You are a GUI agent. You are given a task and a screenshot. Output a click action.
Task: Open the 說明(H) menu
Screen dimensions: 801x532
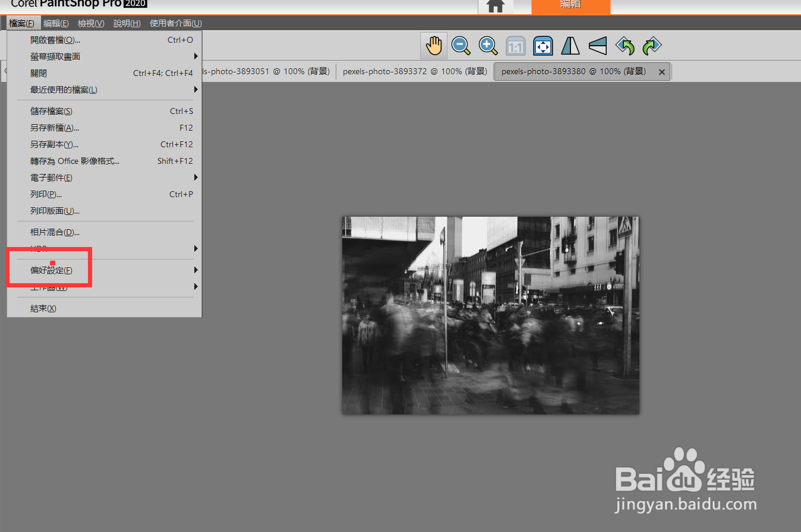pyautogui.click(x=127, y=23)
